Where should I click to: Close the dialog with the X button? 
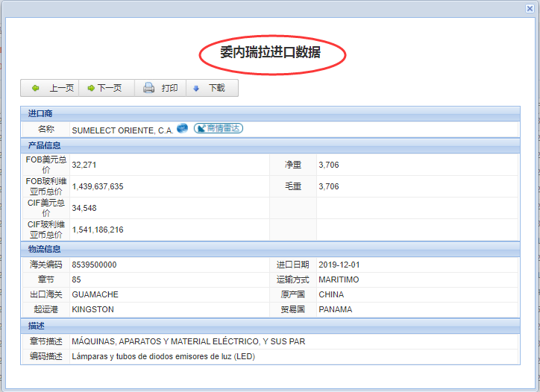530,7
